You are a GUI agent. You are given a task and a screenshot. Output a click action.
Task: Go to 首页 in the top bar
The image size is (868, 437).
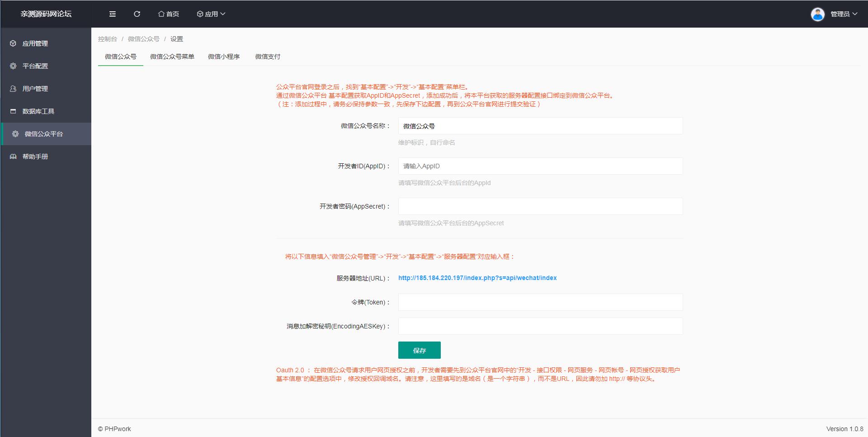(x=169, y=14)
